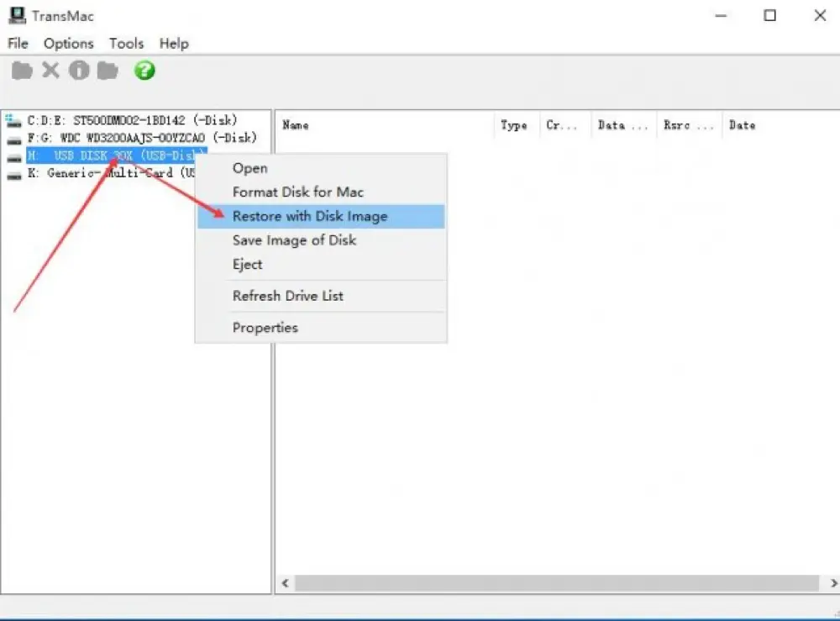Select the ST500DM002-1BD142 disk entry
This screenshot has height=621, width=840.
[x=133, y=120]
